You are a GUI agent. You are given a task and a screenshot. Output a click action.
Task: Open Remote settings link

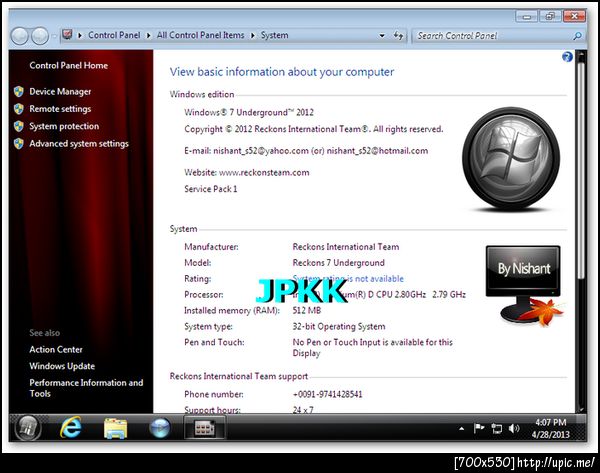(60, 109)
